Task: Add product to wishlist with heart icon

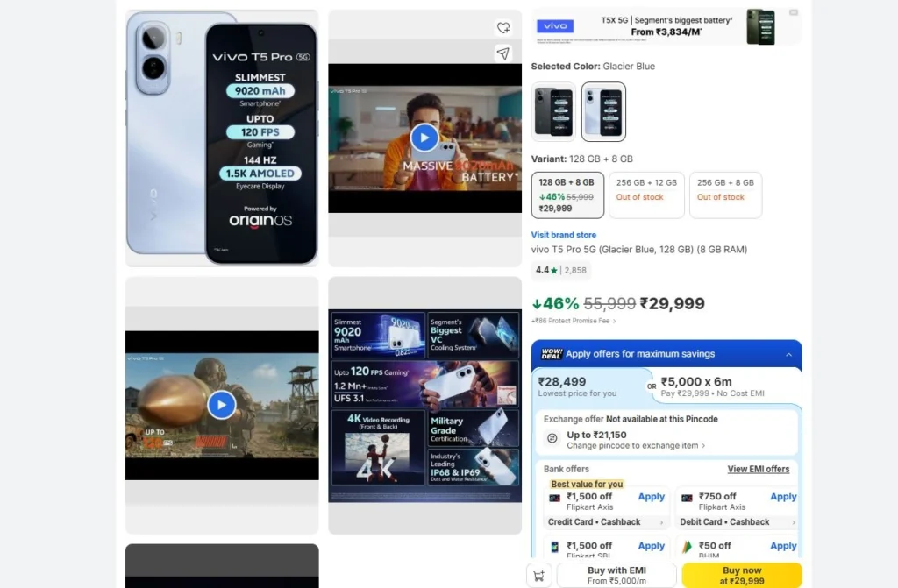Action: [x=502, y=27]
